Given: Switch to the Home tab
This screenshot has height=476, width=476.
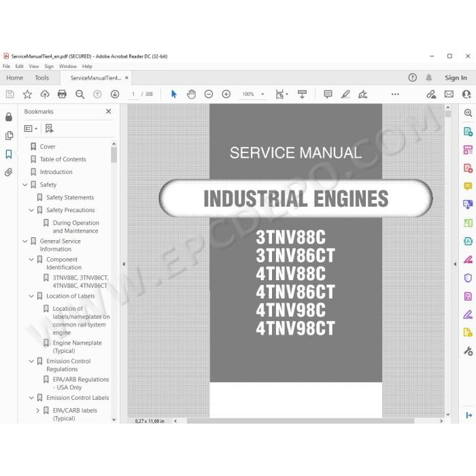Looking at the screenshot, I should [14, 78].
